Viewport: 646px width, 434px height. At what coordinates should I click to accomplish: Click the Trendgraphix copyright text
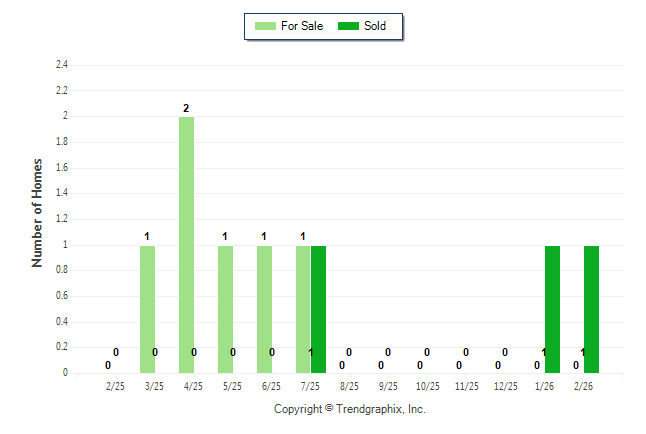(x=350, y=410)
